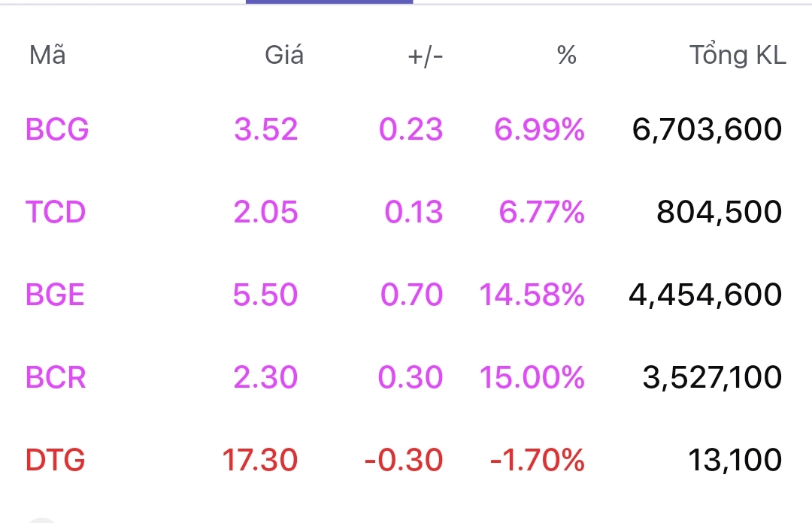The height and width of the screenshot is (523, 812).
Task: Select the purple active tab indicator
Action: click(x=329, y=2)
